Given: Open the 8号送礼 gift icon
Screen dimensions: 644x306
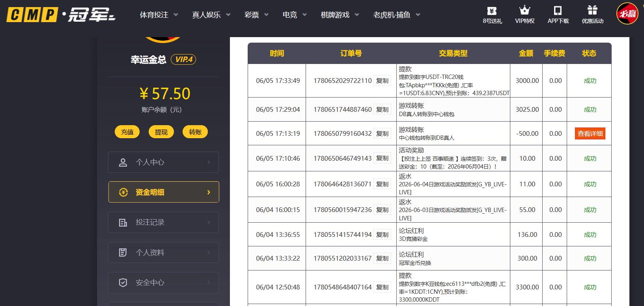Looking at the screenshot, I should (x=492, y=11).
